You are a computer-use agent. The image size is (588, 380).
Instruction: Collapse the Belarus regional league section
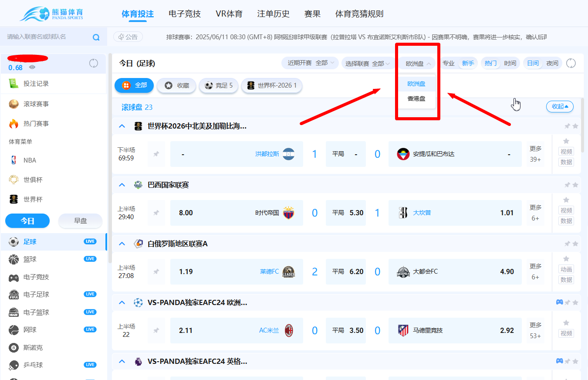[x=122, y=244]
